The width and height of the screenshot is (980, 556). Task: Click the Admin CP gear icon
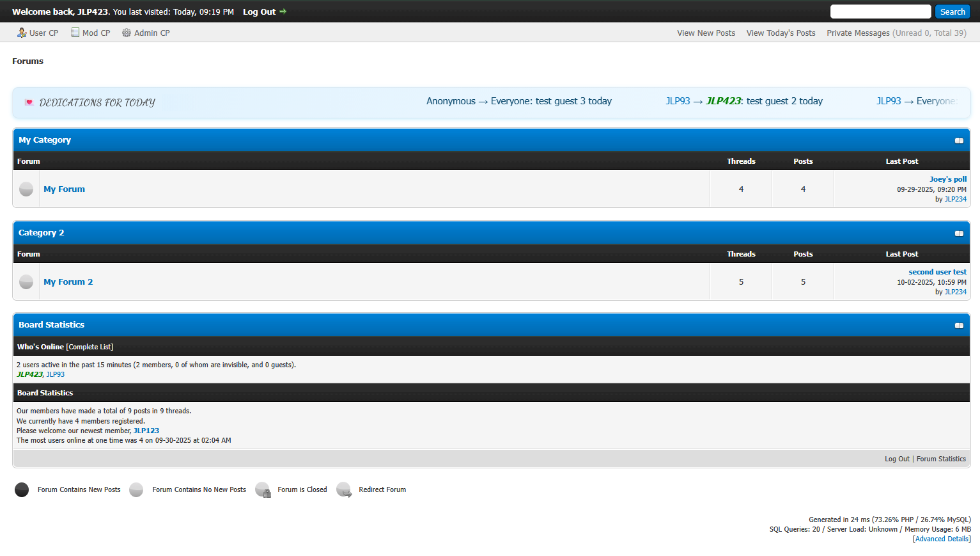pyautogui.click(x=127, y=33)
